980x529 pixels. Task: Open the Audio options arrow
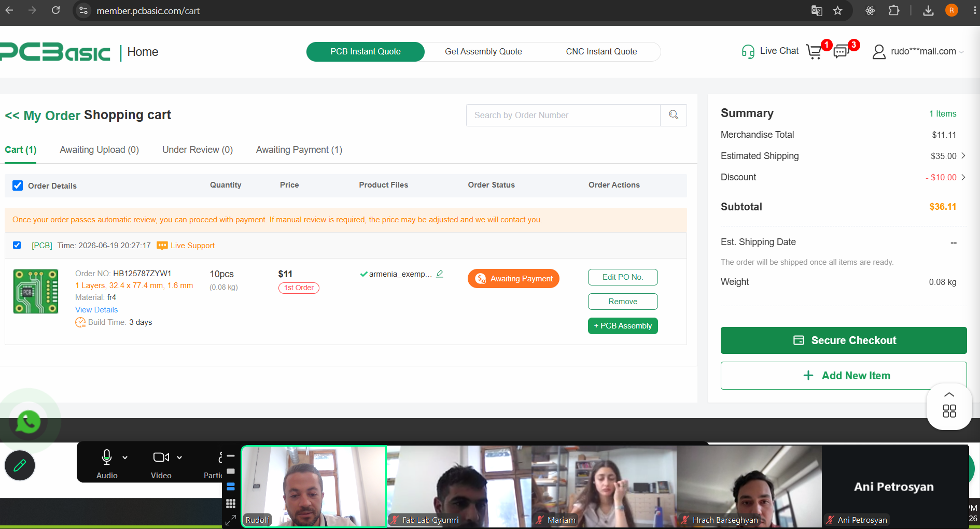[x=125, y=457]
